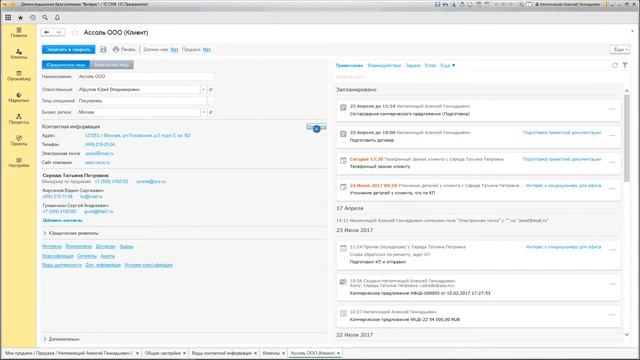Click Записать и закрыть button
Viewport: 640px width, 360px height.
coord(69,49)
